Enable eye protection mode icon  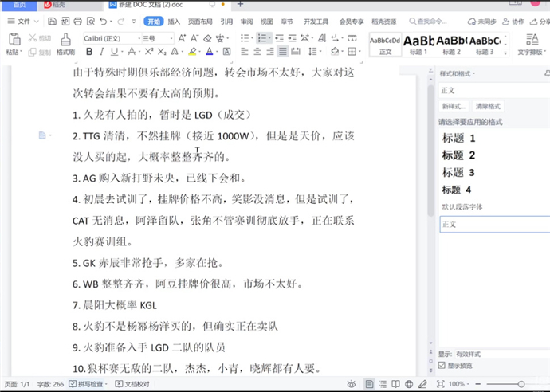tap(351, 384)
